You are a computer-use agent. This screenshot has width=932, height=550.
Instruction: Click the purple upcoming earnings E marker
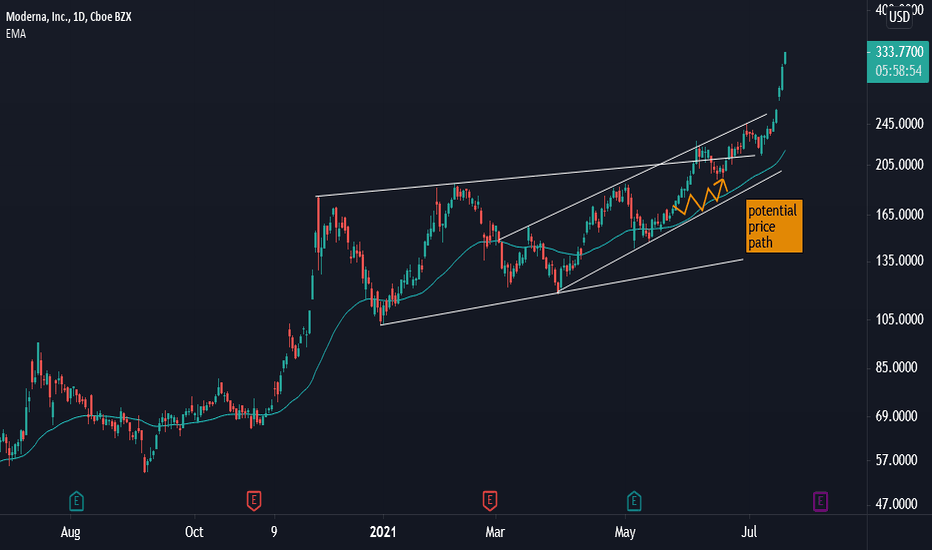click(820, 501)
